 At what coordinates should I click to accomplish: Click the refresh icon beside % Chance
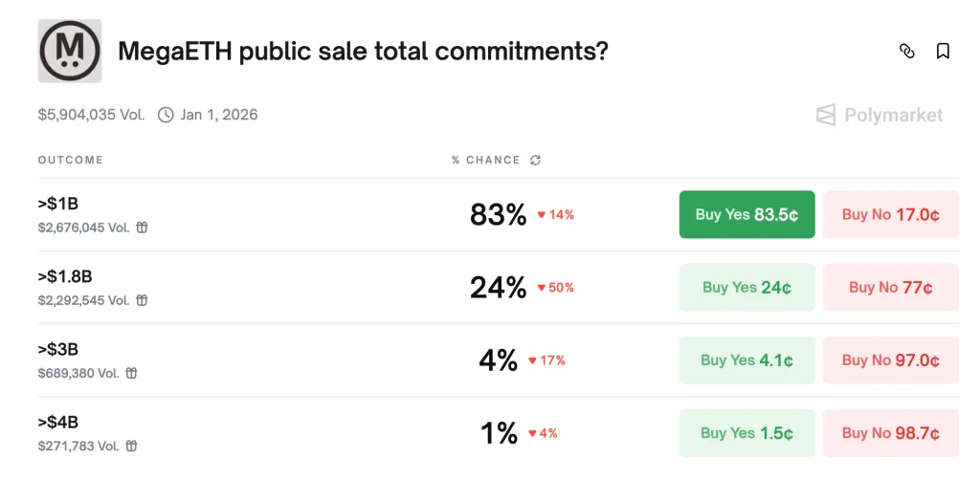pyautogui.click(x=536, y=161)
